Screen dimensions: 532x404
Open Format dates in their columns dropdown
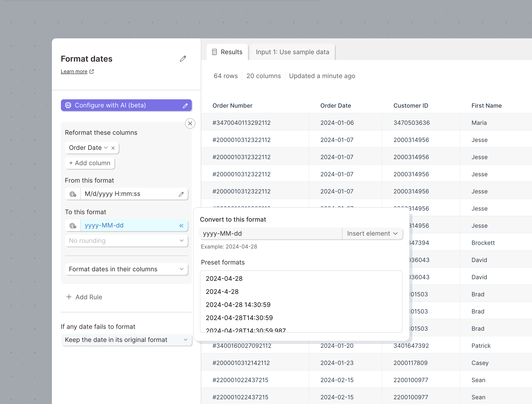point(126,269)
